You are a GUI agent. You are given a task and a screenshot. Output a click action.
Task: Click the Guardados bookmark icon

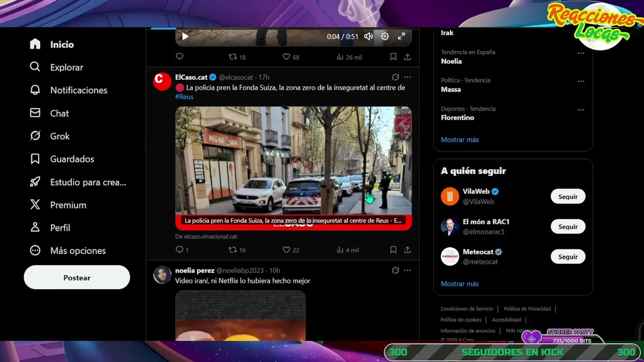(x=35, y=159)
